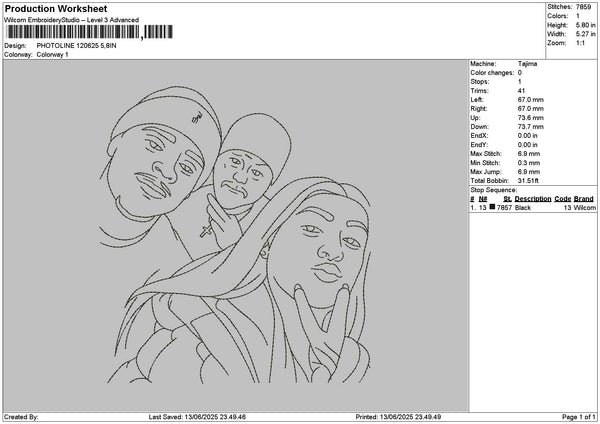The width and height of the screenshot is (600, 424).
Task: Click the Up value '73.6 mm'
Action: coord(530,118)
